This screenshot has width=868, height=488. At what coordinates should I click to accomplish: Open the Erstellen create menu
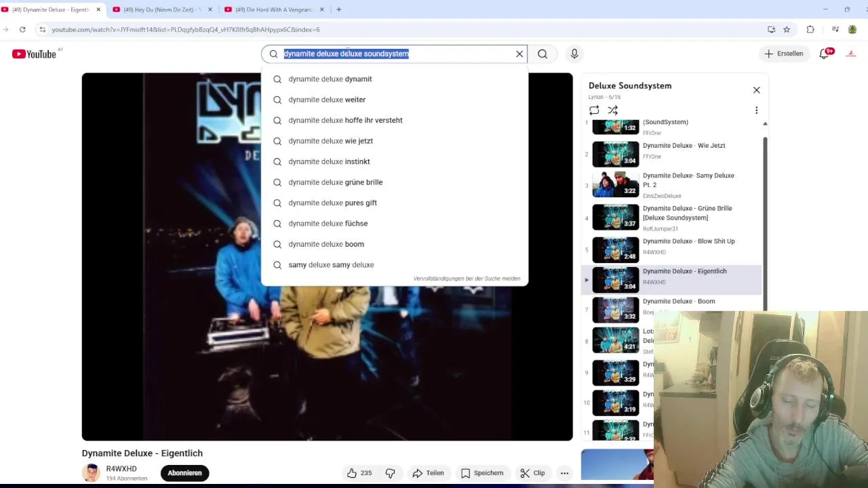point(783,54)
